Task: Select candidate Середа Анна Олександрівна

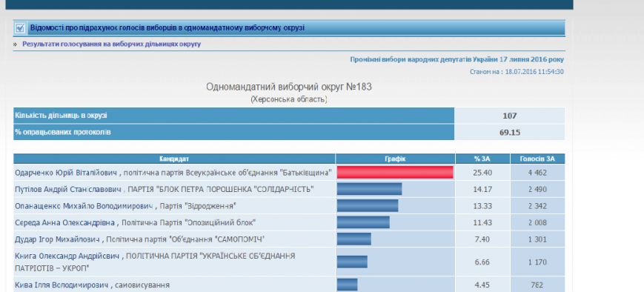Action: coord(66,222)
